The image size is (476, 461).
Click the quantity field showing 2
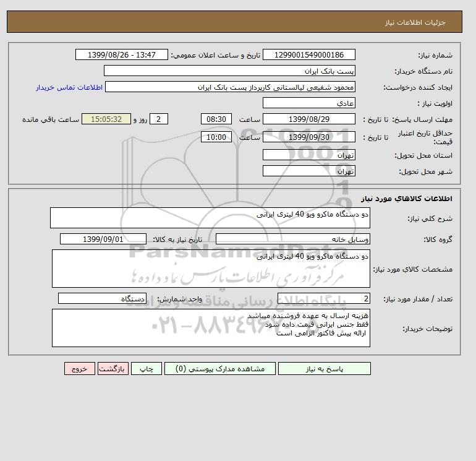point(324,299)
